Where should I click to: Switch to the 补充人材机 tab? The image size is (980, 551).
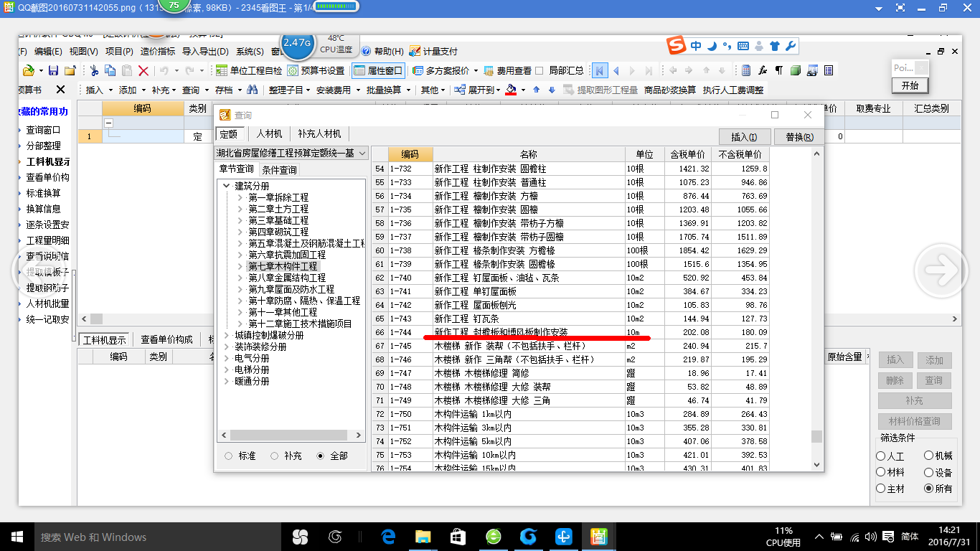[x=319, y=133]
